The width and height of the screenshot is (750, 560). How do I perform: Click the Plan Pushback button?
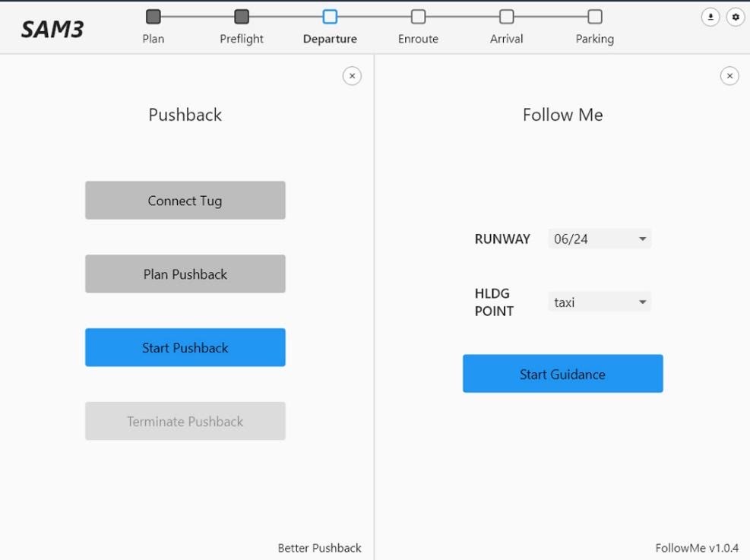(185, 274)
